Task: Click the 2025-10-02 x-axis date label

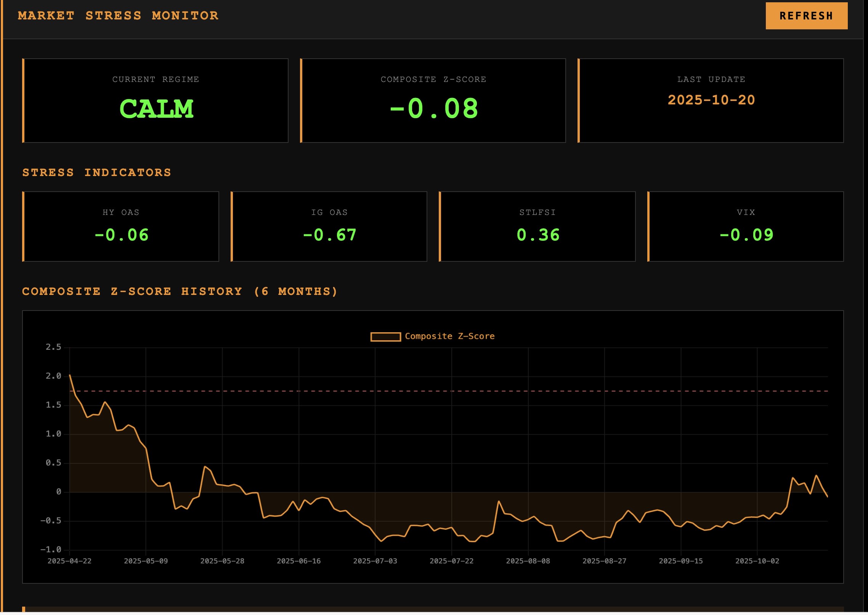Action: coord(757,561)
